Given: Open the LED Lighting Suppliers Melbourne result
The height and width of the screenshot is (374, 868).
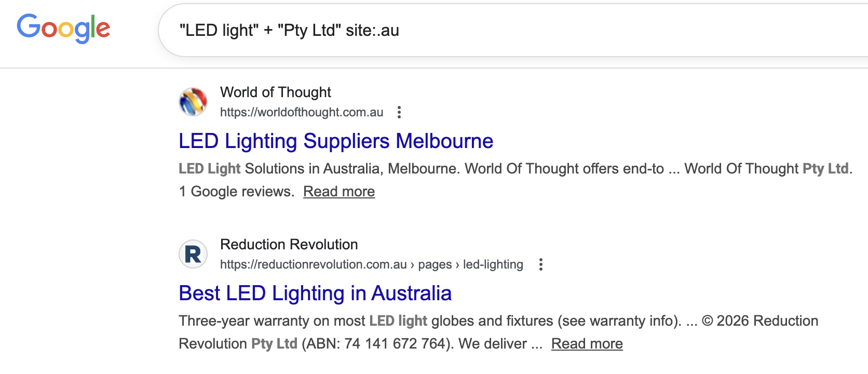Looking at the screenshot, I should click(x=335, y=141).
